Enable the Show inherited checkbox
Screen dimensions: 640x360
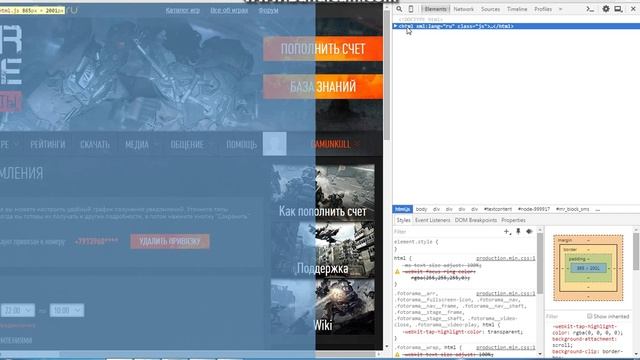[589, 316]
